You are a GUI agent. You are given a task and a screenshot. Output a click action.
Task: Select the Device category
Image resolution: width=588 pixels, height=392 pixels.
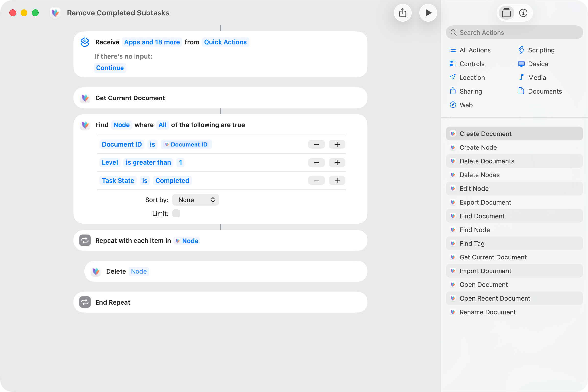tap(533, 64)
